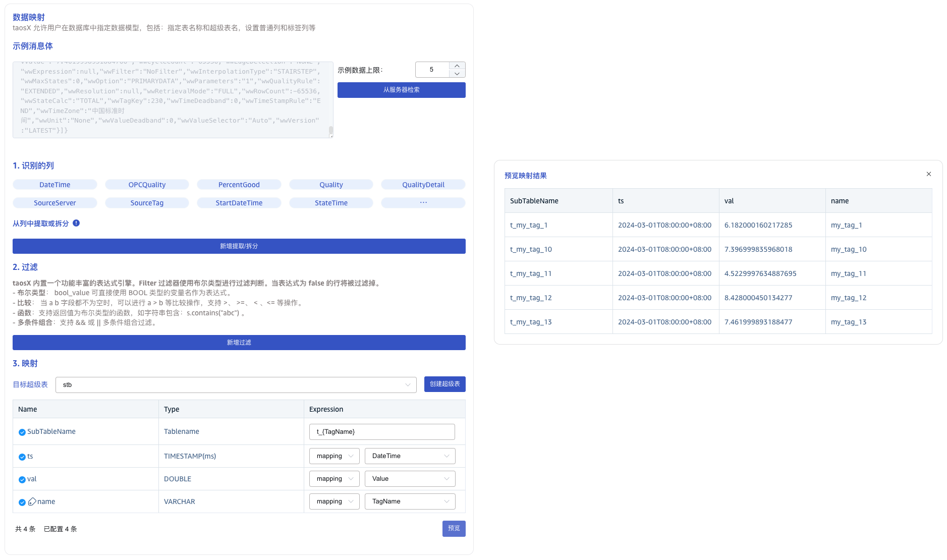This screenshot has height=560, width=947.
Task: Toggle the SubTableName row check mark
Action: [22, 432]
